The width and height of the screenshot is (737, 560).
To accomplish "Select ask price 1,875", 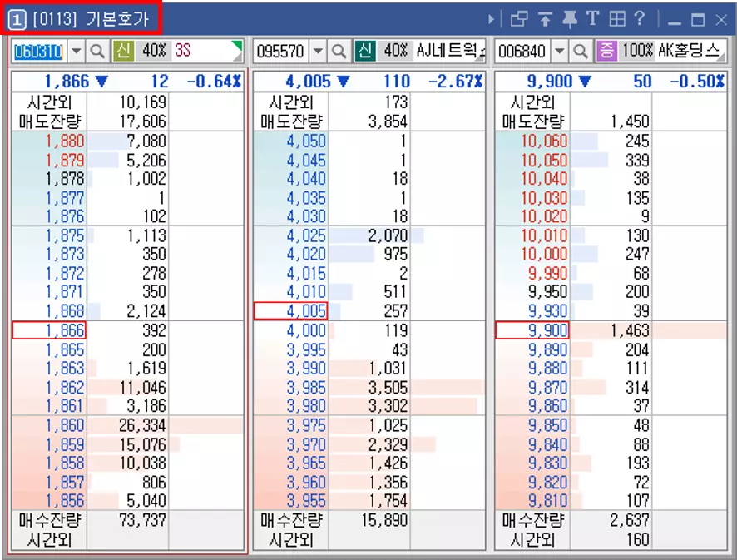I will [65, 235].
